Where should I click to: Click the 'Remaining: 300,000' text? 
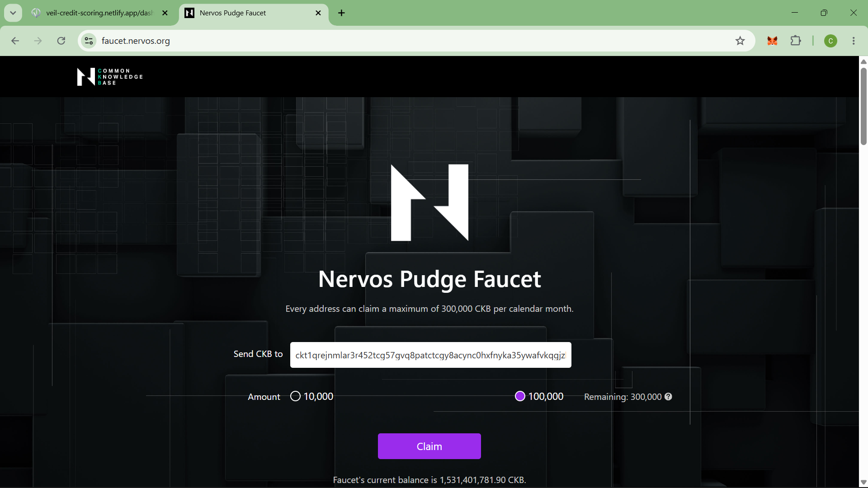623,397
